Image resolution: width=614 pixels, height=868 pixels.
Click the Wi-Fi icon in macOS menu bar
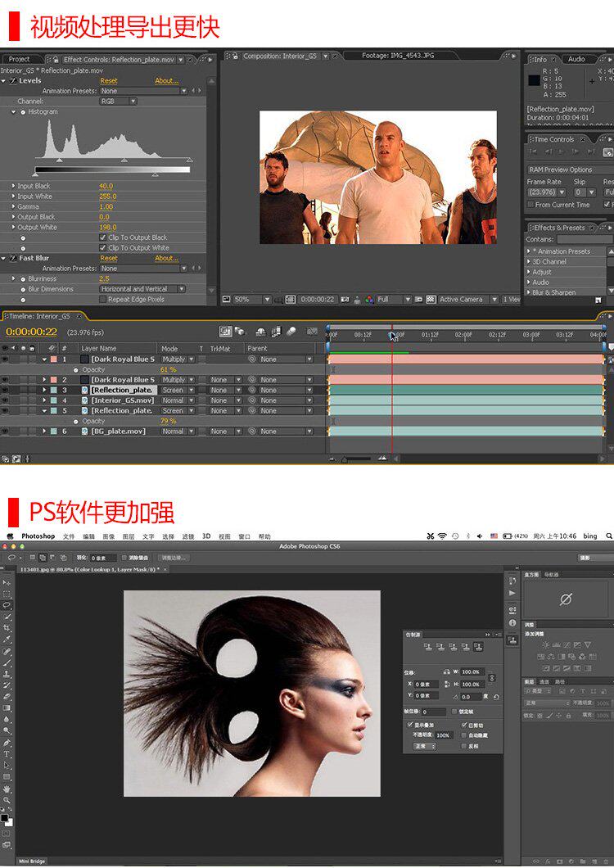(x=442, y=536)
